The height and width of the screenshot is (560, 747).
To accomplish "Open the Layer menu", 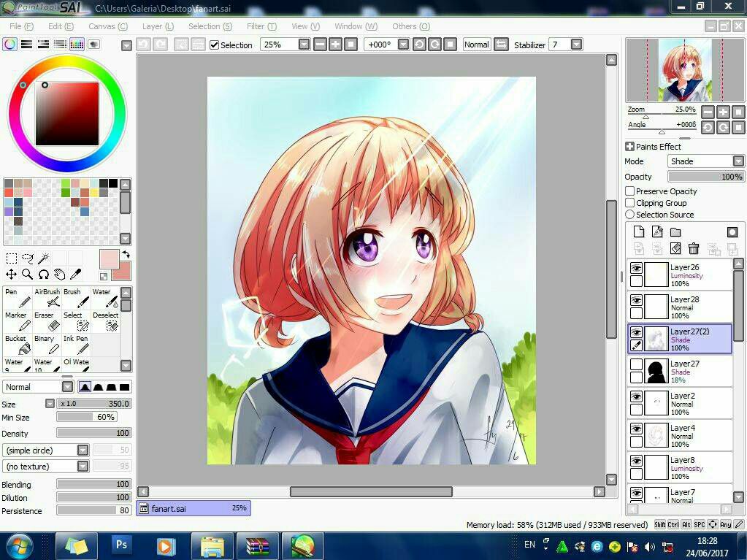I will pyautogui.click(x=158, y=26).
